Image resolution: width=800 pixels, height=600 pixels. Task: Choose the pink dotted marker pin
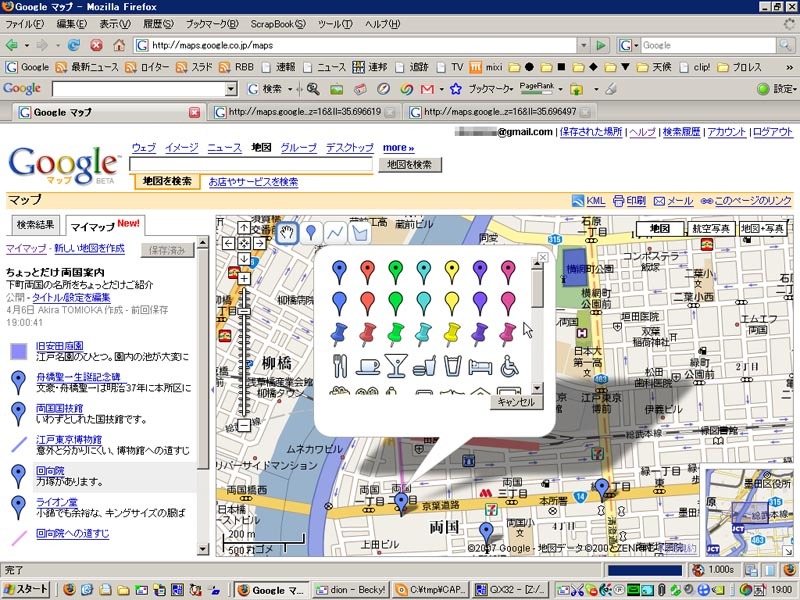click(508, 271)
